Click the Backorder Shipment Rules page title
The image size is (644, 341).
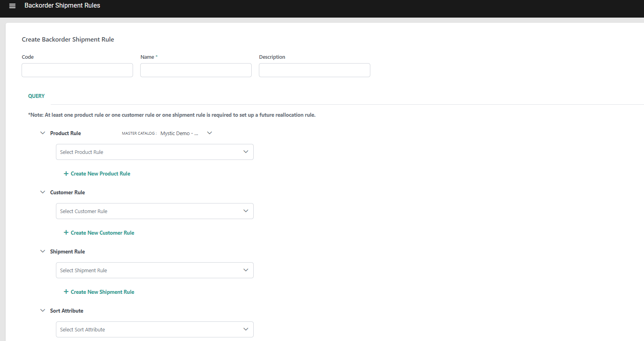click(62, 6)
